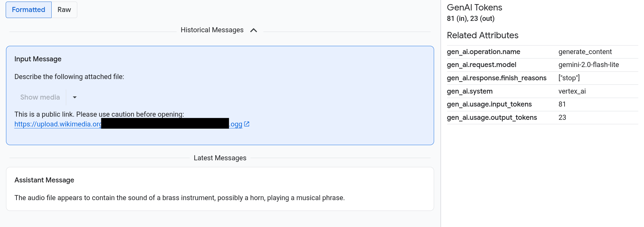Open the upload.wikimedia.org link
Screen dimensions: 644x227
(58, 124)
